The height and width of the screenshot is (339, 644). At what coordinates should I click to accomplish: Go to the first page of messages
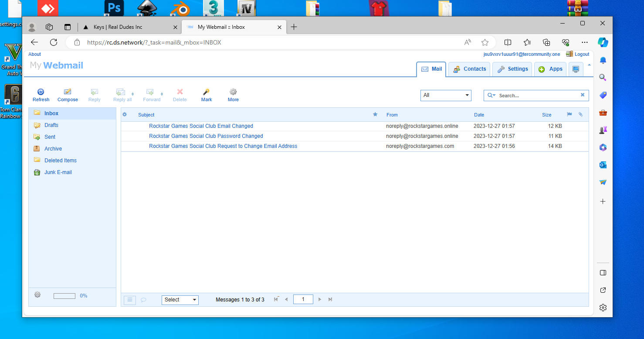click(x=276, y=299)
